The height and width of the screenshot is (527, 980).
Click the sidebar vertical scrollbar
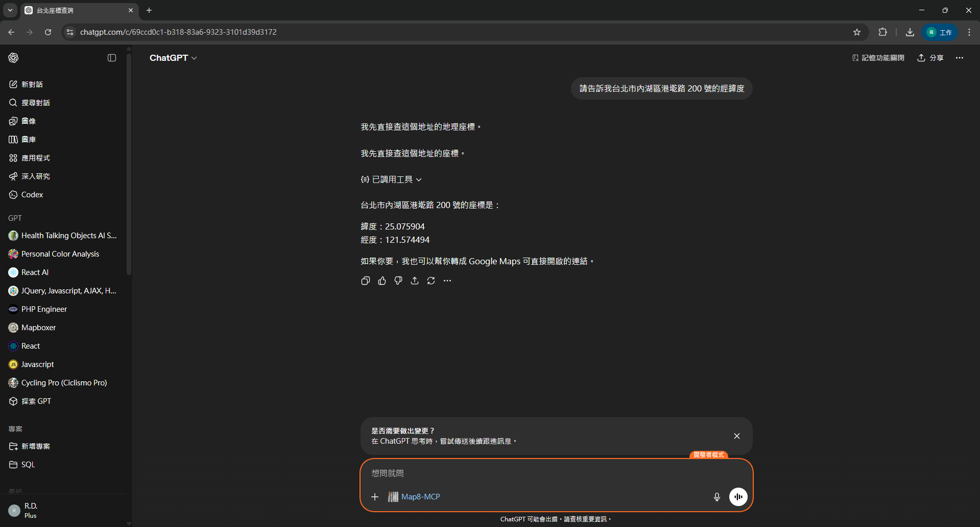coord(129,164)
